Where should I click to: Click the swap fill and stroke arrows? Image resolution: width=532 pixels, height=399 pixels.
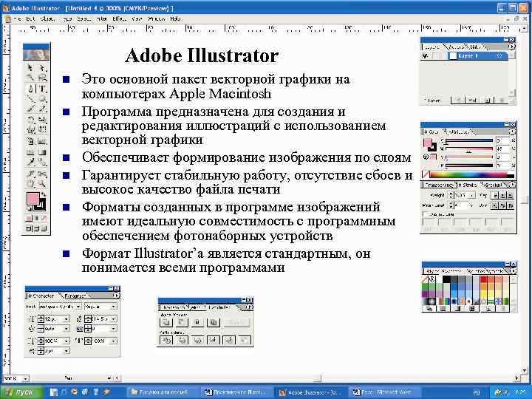tap(44, 195)
